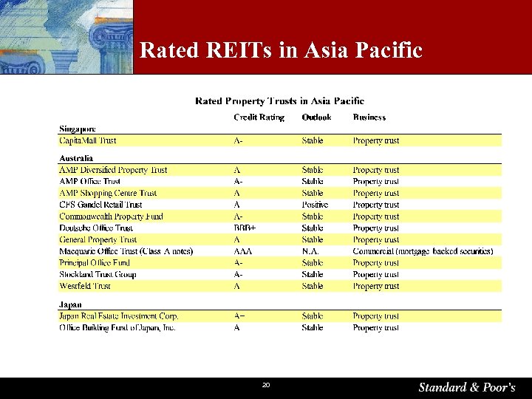The height and width of the screenshot is (399, 532).
Task: Click the slide page number '20'
Action: click(266, 385)
